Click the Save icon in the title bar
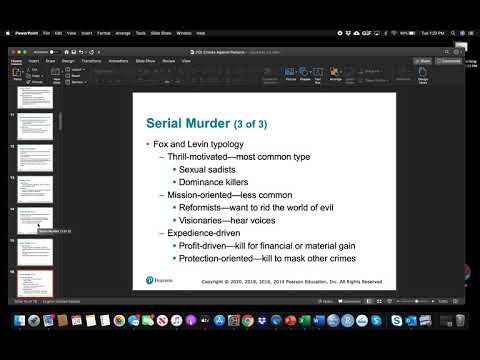 point(74,52)
